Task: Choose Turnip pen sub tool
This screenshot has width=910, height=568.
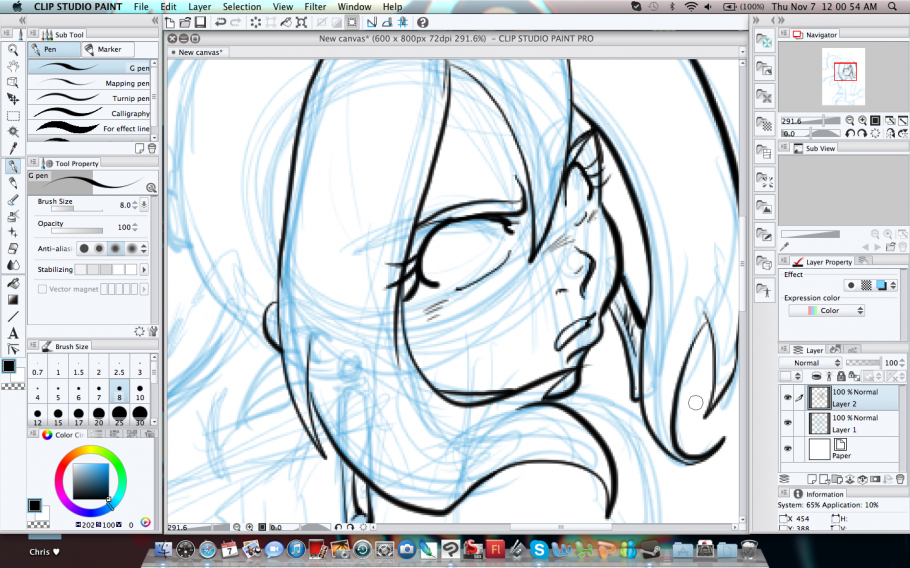Action: point(89,98)
